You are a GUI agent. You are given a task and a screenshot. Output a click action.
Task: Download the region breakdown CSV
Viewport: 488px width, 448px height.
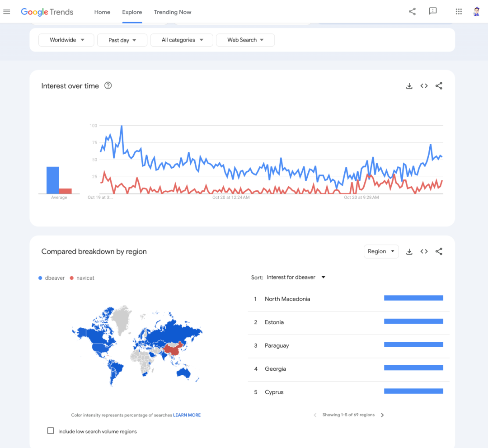click(x=409, y=251)
